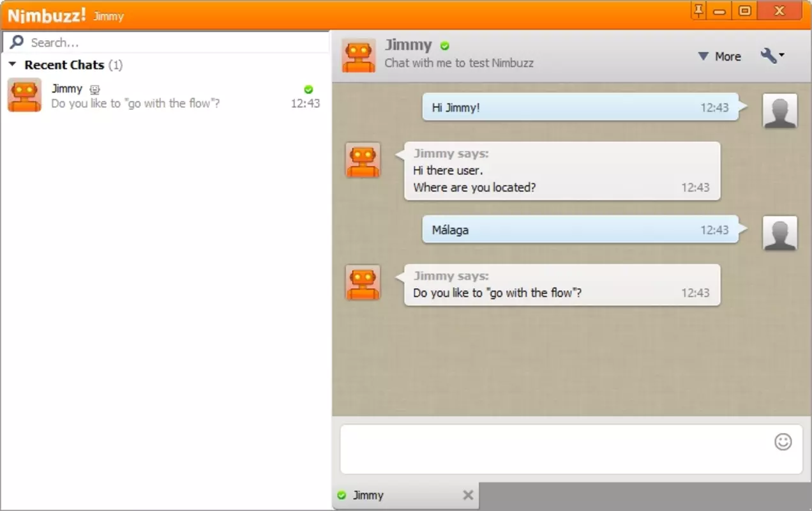Image resolution: width=812 pixels, height=511 pixels.
Task: Click the 12:43 timestamp in Recent Chats
Action: tap(305, 103)
